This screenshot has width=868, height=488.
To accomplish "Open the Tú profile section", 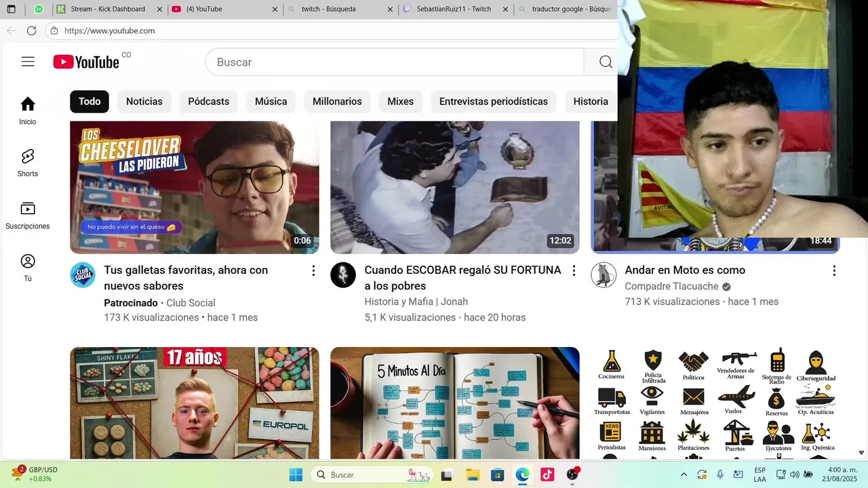I will 28,268.
